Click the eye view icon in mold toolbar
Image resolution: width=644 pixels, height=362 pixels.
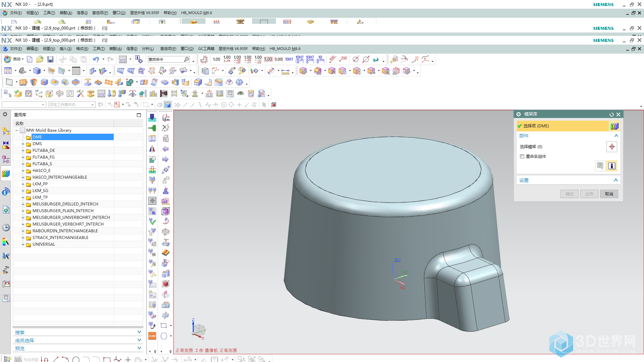(x=240, y=94)
